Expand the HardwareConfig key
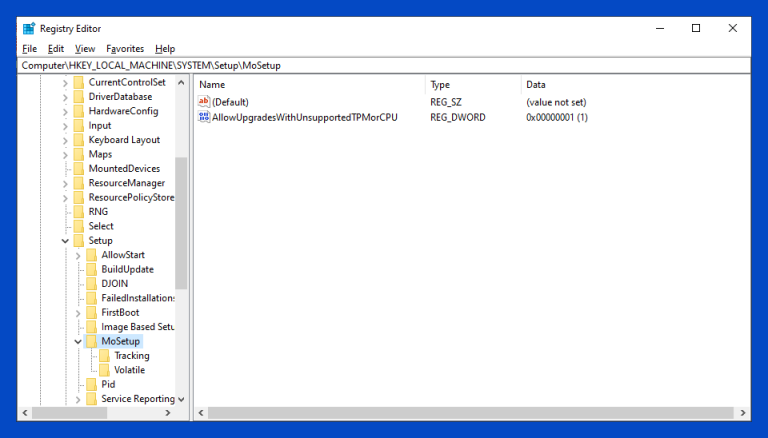 coord(65,112)
